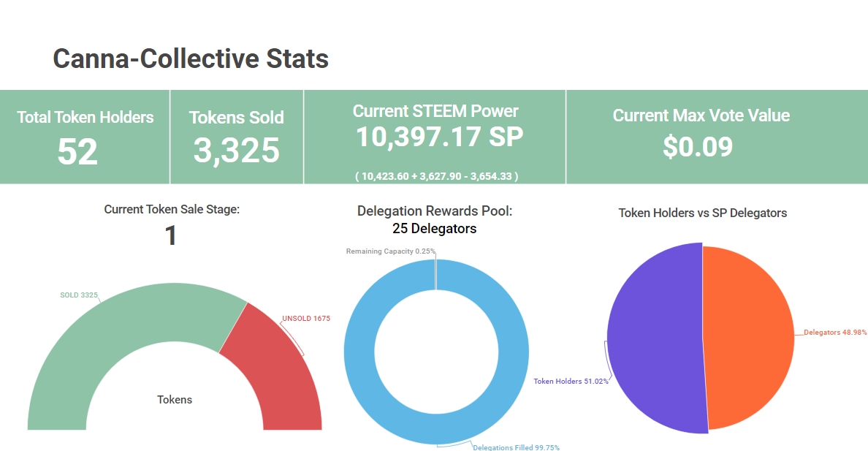Click the Delegation Rewards Pool heading
The width and height of the screenshot is (868, 451).
(x=435, y=211)
